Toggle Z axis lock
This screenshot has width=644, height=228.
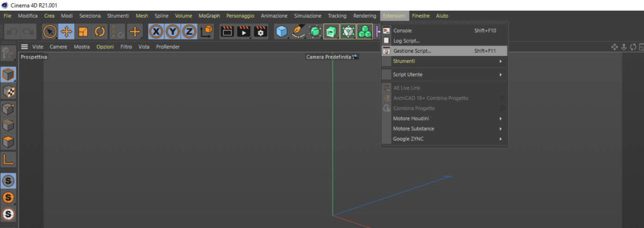[189, 31]
